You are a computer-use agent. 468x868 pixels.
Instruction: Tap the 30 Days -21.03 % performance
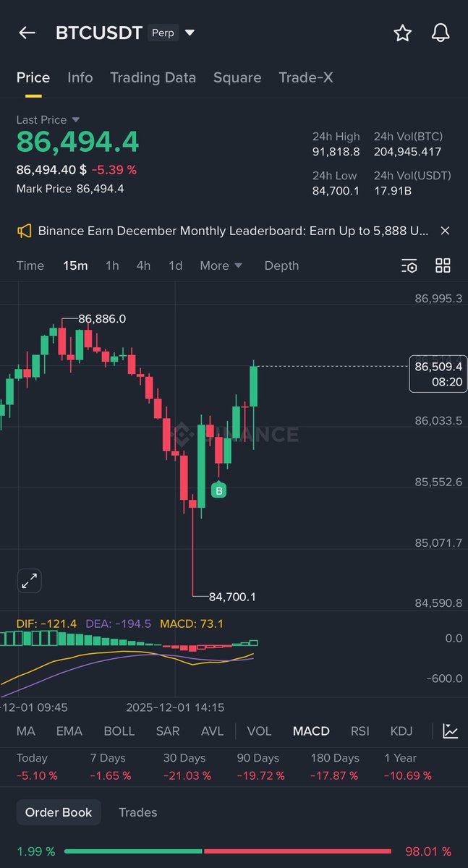point(187,767)
